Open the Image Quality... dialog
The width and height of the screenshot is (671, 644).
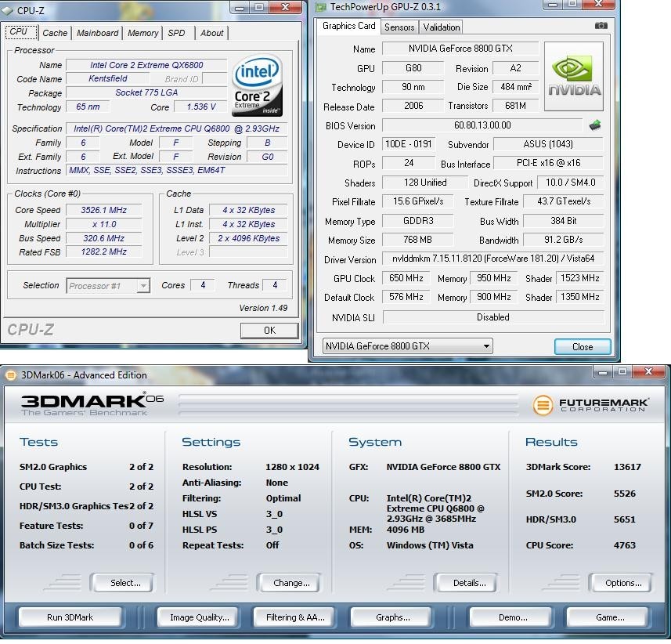coord(199,617)
